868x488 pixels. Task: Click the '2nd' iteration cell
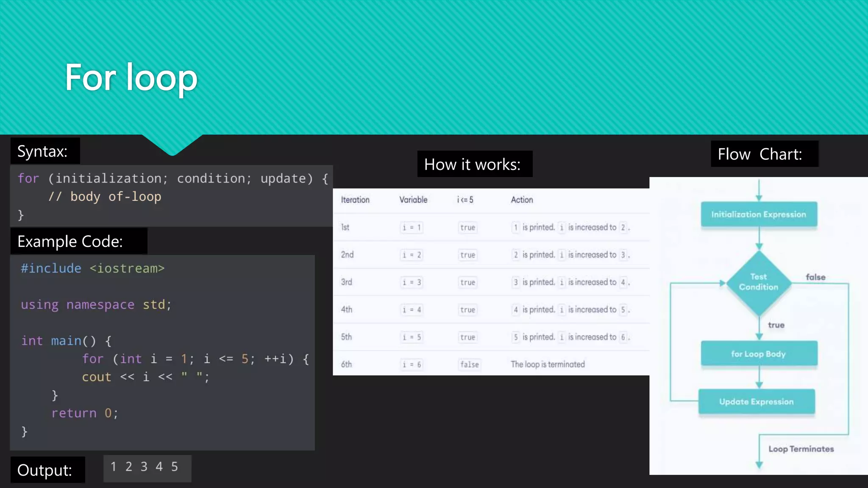coord(347,255)
